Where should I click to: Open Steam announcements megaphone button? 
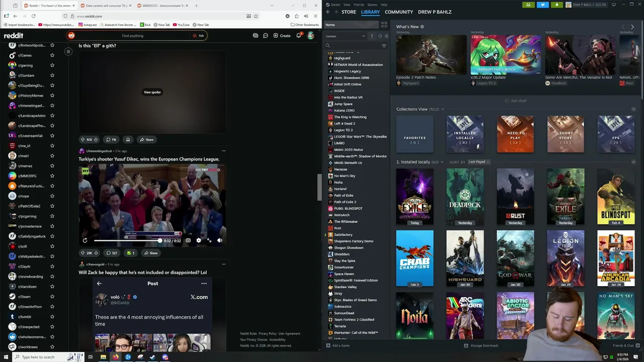[543, 5]
